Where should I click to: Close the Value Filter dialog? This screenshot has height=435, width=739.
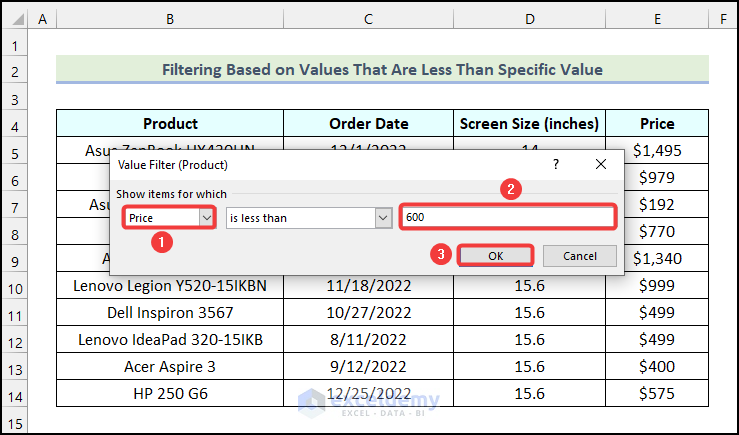[601, 164]
